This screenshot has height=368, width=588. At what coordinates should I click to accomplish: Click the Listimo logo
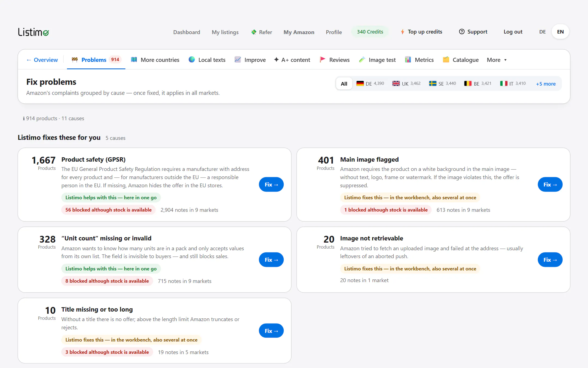coord(33,32)
